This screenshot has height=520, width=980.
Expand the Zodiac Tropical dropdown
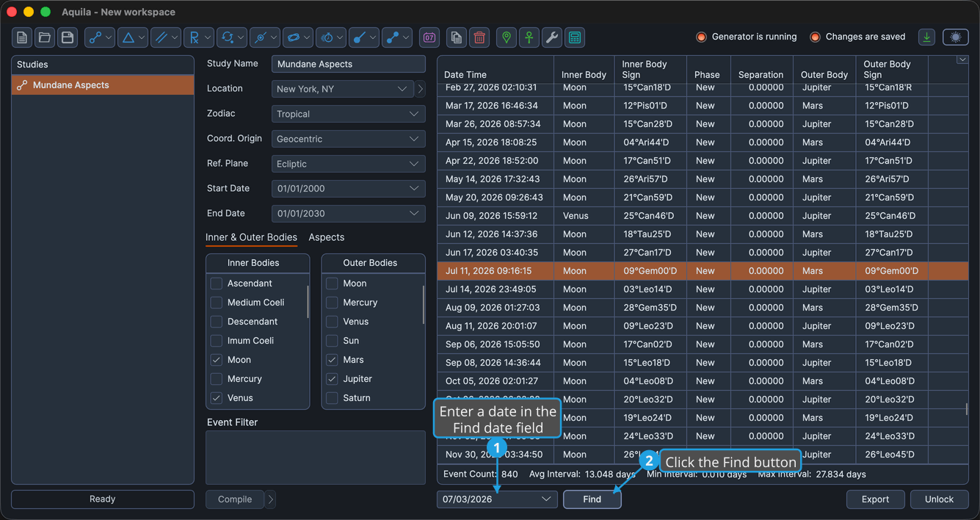point(349,114)
